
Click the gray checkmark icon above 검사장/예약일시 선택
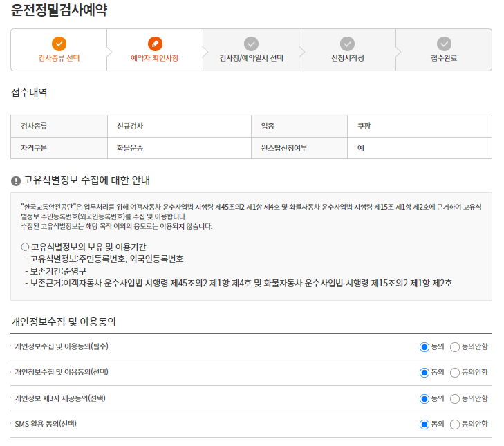click(251, 44)
